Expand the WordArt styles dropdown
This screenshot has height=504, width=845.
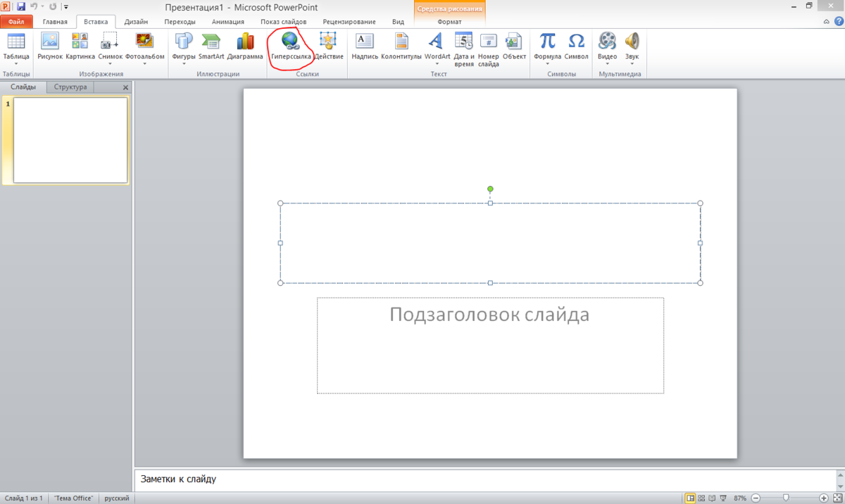tap(437, 64)
